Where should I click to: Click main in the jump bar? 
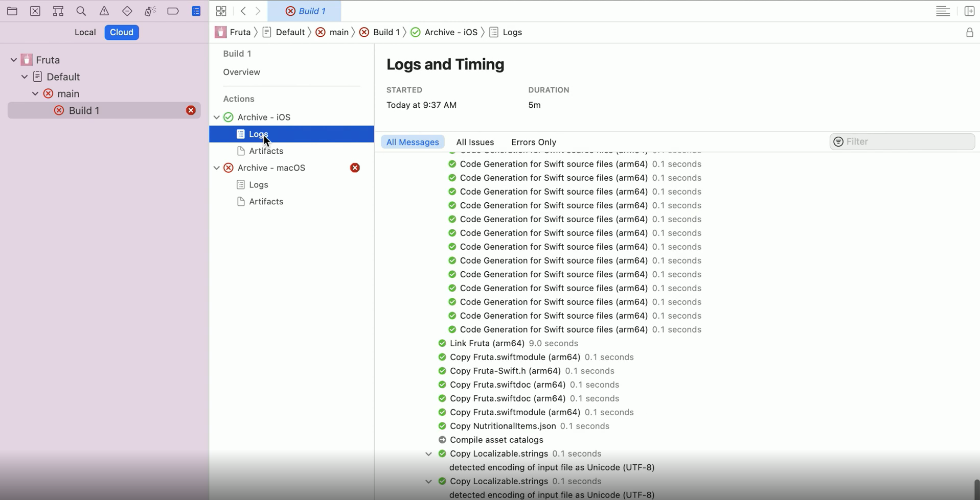(x=339, y=32)
